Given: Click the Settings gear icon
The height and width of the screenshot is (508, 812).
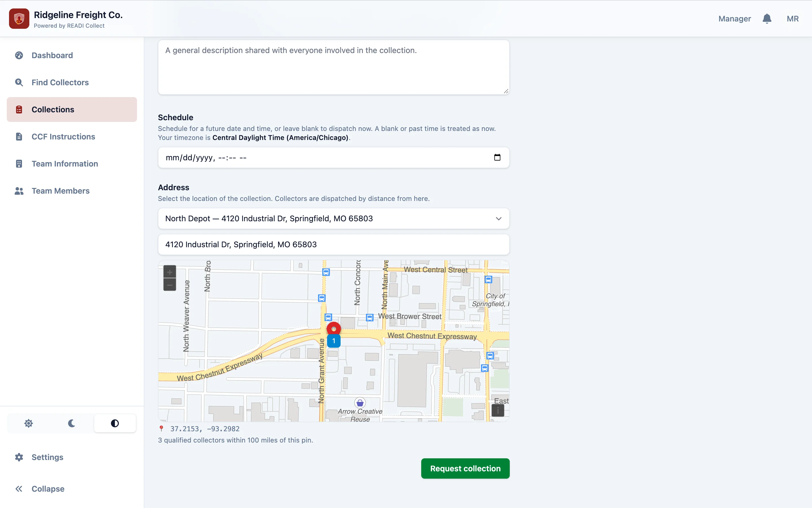Looking at the screenshot, I should pyautogui.click(x=19, y=457).
